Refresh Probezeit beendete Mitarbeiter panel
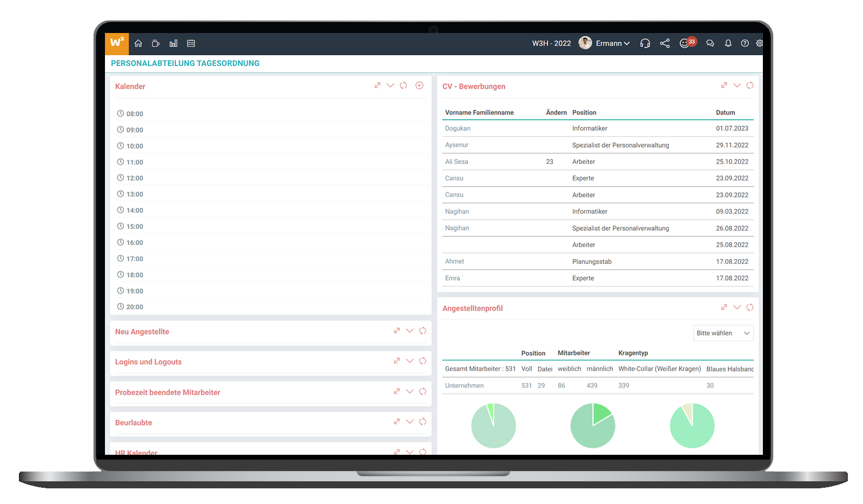 [x=423, y=391]
